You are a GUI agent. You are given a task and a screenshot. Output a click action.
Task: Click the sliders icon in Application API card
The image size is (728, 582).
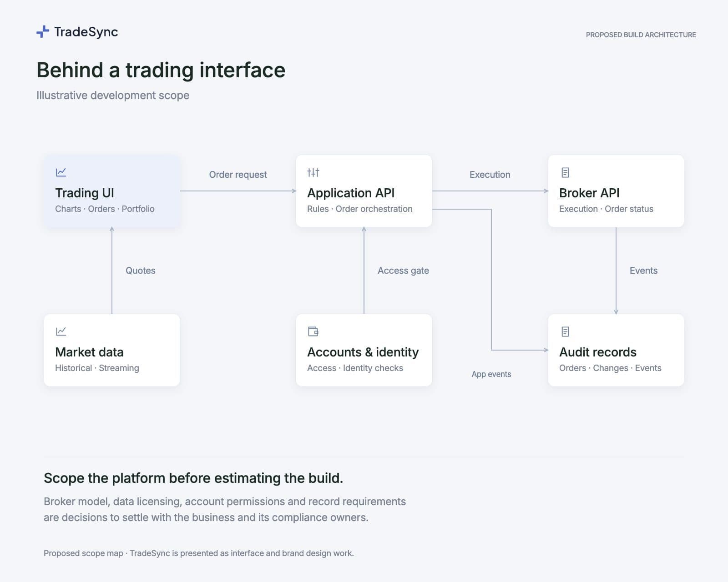click(313, 172)
